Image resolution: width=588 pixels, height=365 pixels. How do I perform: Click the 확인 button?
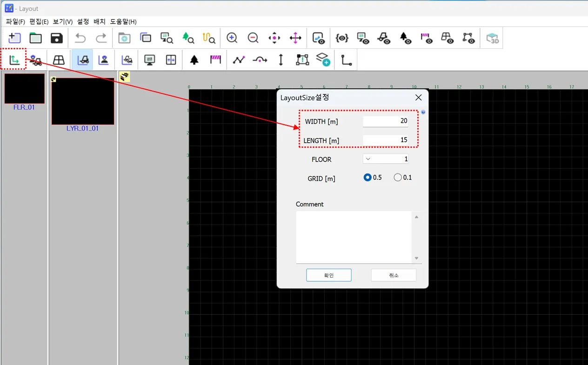click(x=328, y=275)
